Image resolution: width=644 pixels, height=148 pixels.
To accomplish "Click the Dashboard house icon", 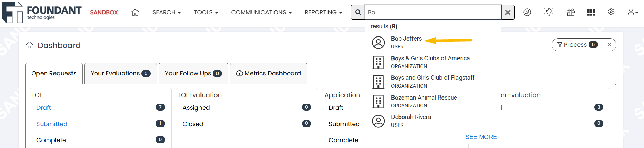I will click(x=30, y=45).
